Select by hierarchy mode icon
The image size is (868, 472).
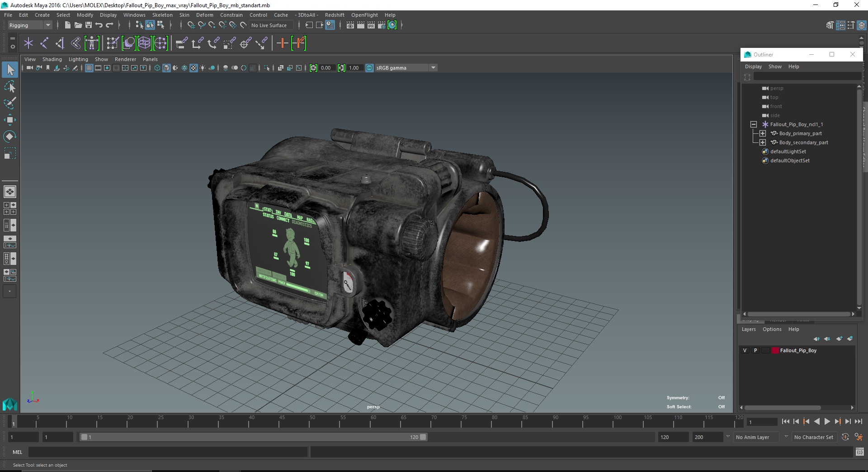point(139,25)
